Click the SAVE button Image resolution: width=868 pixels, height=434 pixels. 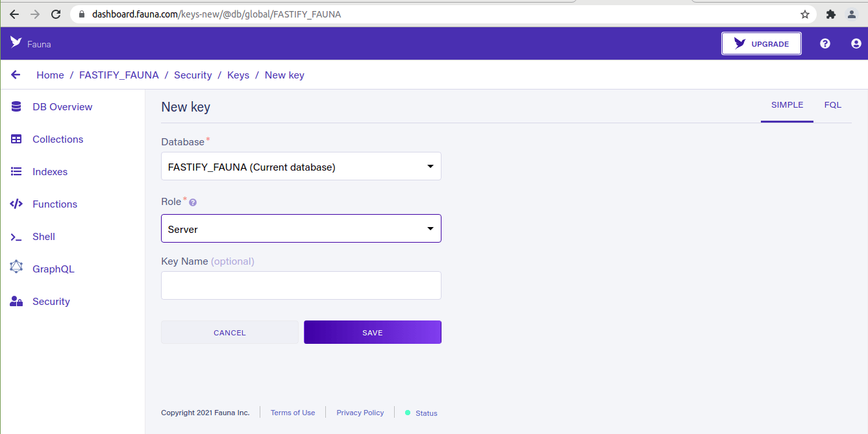373,332
